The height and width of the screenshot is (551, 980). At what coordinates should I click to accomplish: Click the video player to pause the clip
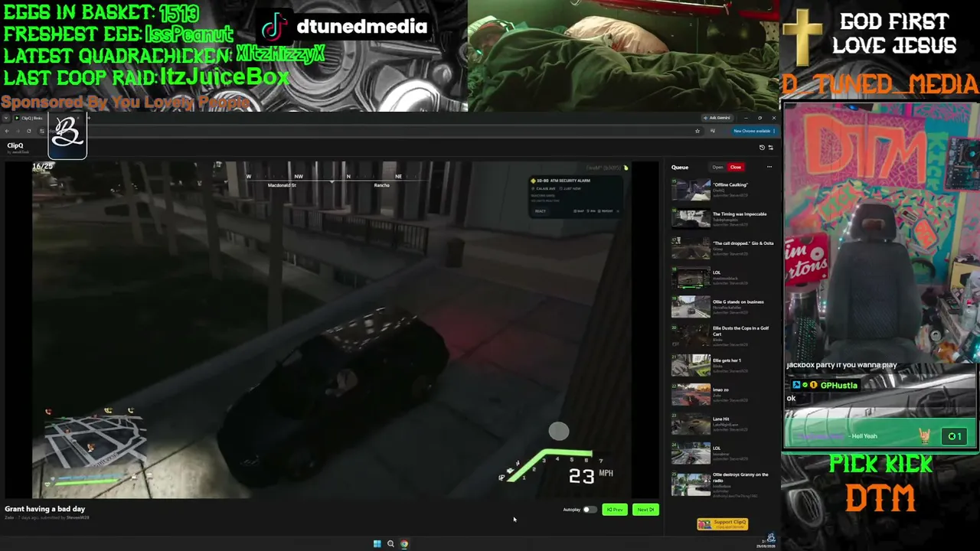(332, 330)
